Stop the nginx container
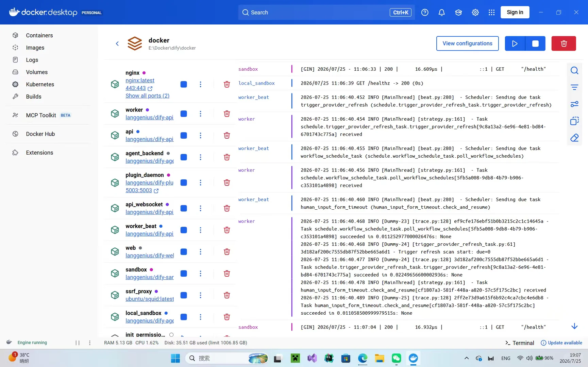588x367 pixels. [184, 84]
